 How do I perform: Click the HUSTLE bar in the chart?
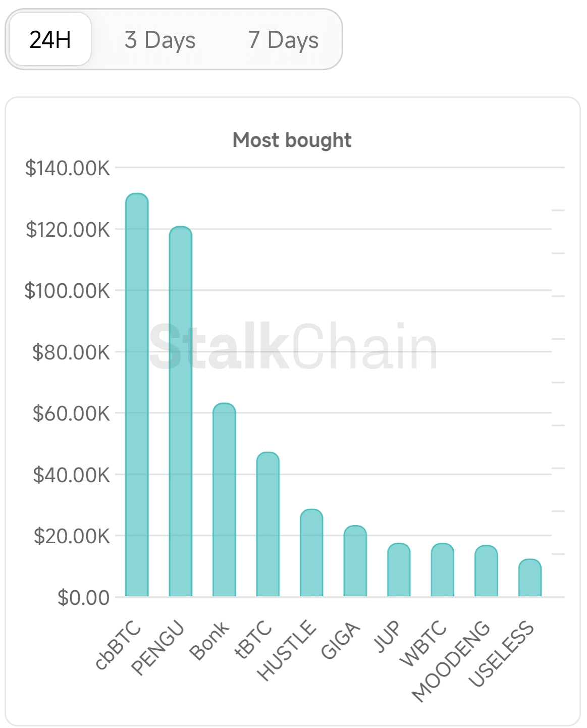(311, 553)
